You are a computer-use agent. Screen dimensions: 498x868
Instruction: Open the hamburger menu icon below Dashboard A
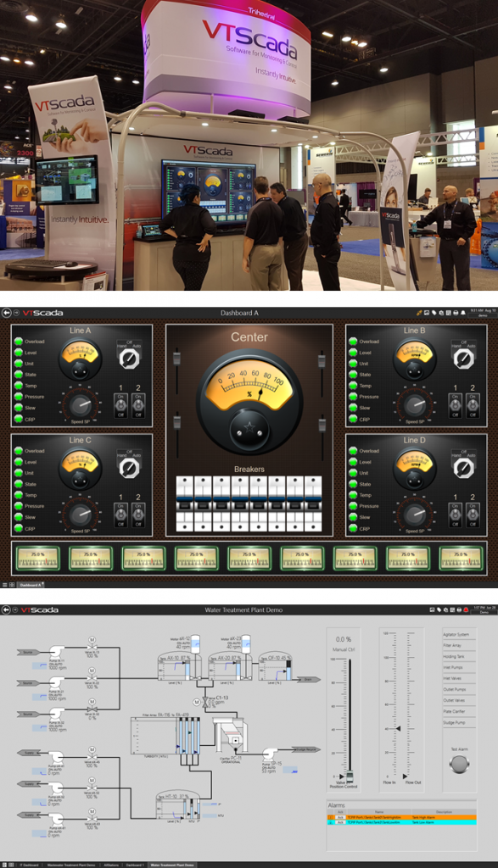tap(5, 585)
